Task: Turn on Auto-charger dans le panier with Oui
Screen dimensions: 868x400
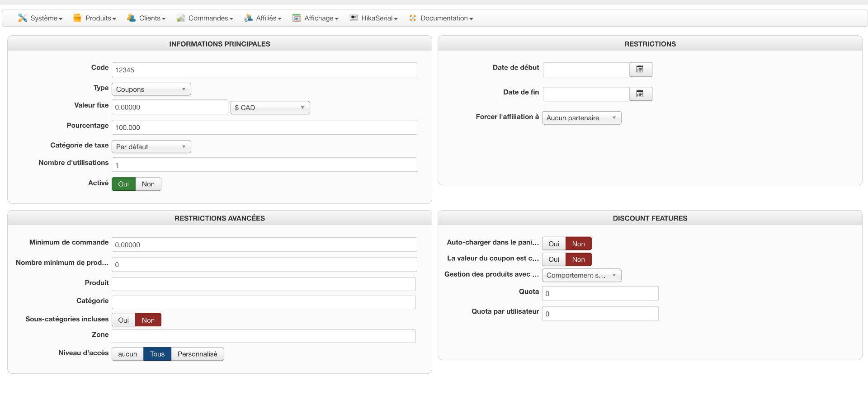Action: pyautogui.click(x=554, y=244)
